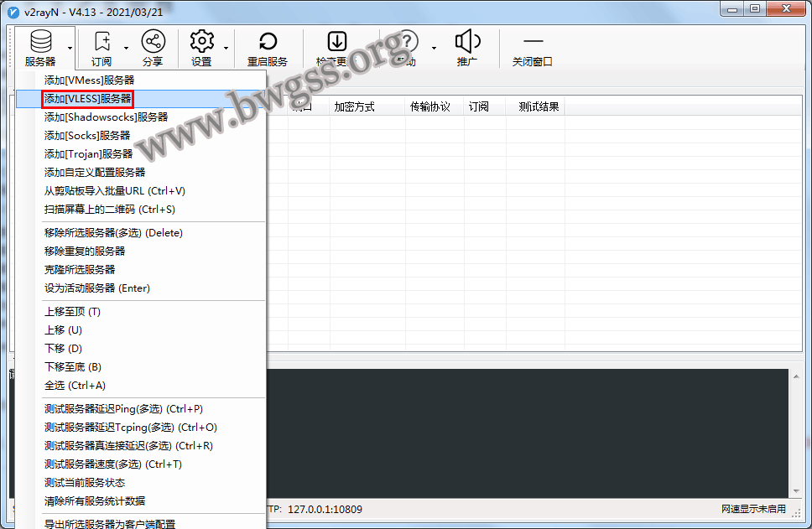The image size is (812, 529).
Task: Sort by 测试结果 column header
Action: 535,107
